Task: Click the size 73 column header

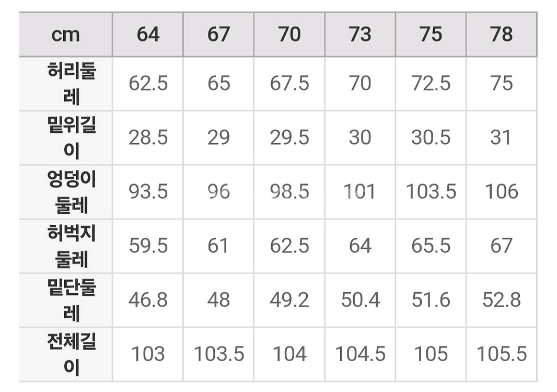Action: [x=360, y=34]
